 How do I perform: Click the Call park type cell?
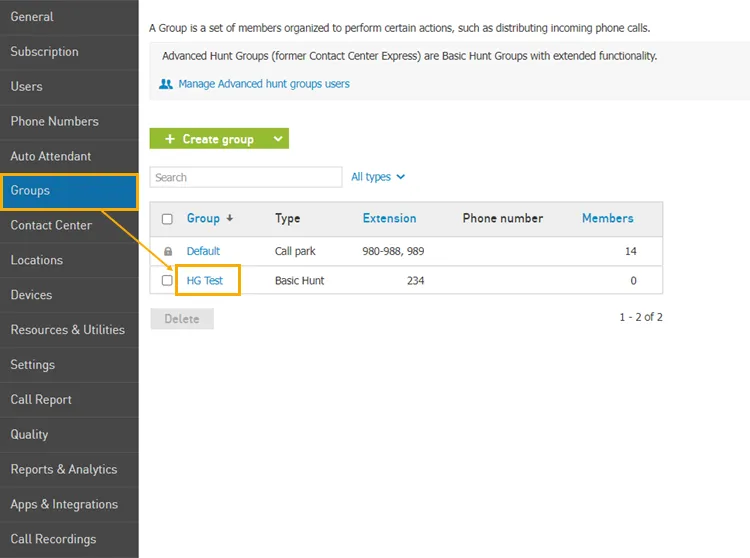click(x=295, y=251)
